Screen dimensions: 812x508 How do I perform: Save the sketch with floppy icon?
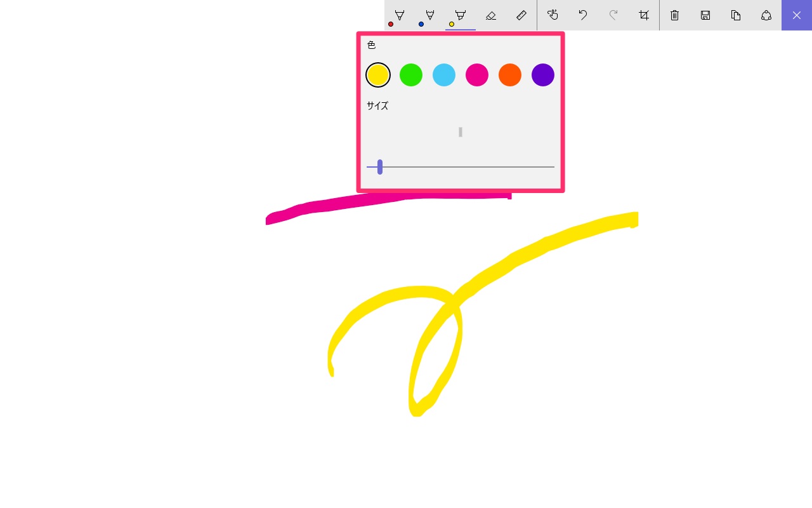(x=705, y=15)
